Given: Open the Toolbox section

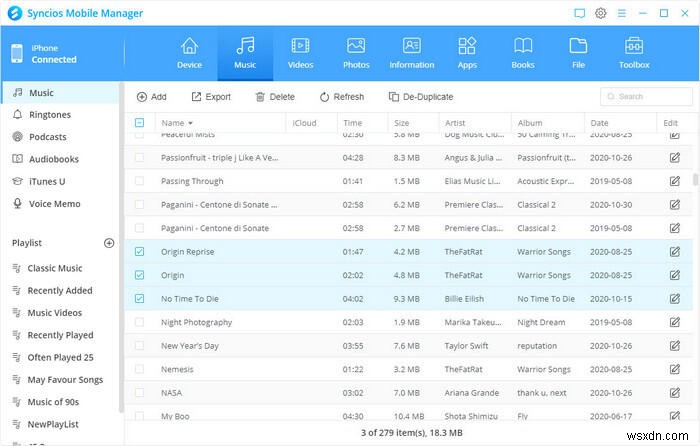Looking at the screenshot, I should click(634, 53).
